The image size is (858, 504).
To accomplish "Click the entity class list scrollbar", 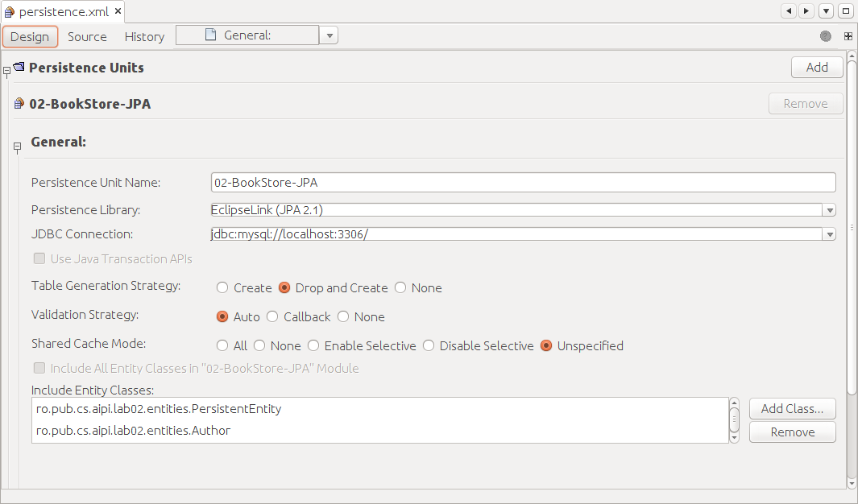I will click(x=734, y=419).
